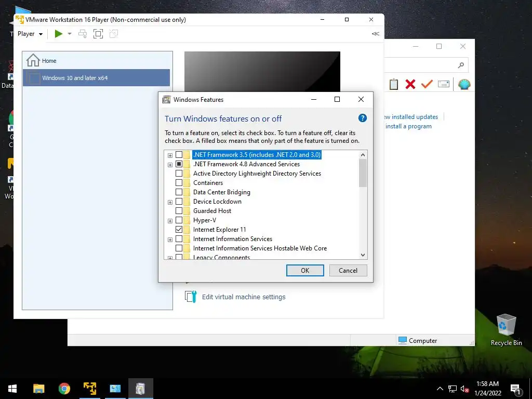
Task: Click the muted volume tray icon
Action: tap(464, 389)
